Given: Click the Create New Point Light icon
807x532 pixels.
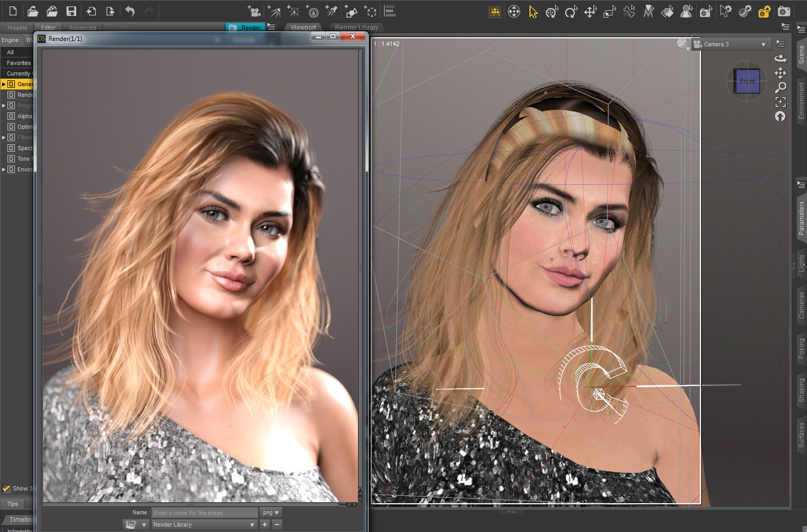Looking at the screenshot, I should tap(293, 11).
